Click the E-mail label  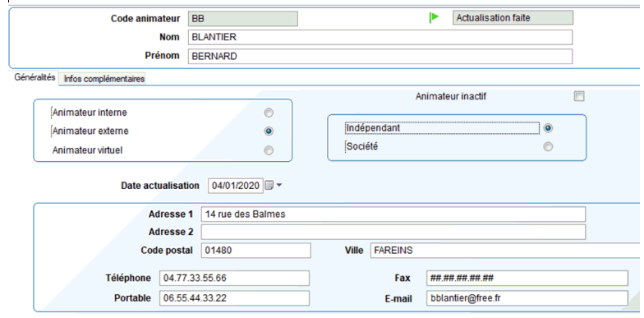tap(398, 299)
